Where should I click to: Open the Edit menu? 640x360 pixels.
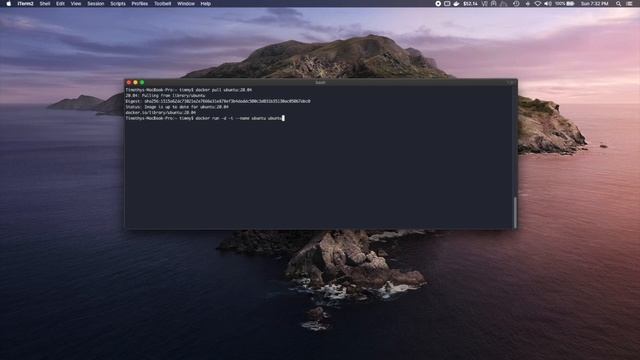pos(60,4)
